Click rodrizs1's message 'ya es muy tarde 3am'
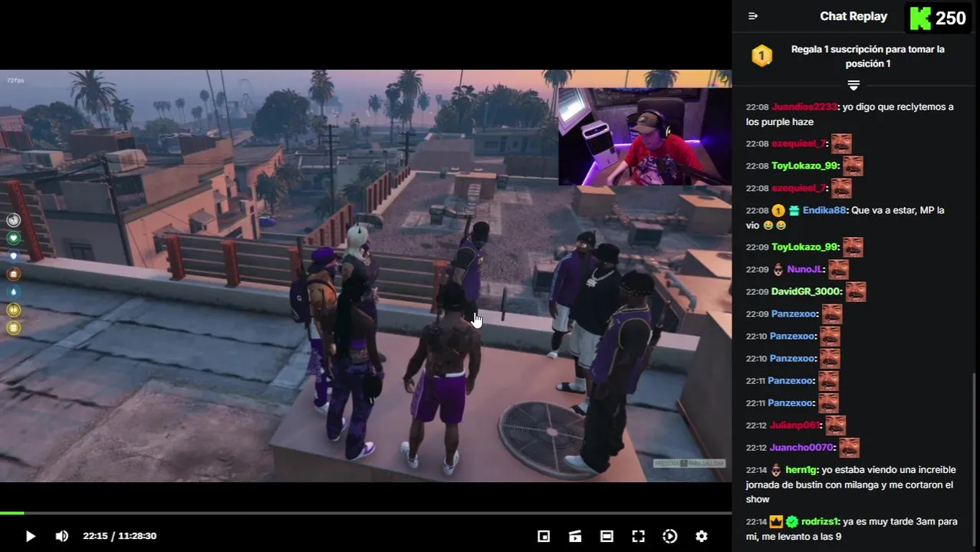Viewport: 980px width, 552px height. point(852,529)
